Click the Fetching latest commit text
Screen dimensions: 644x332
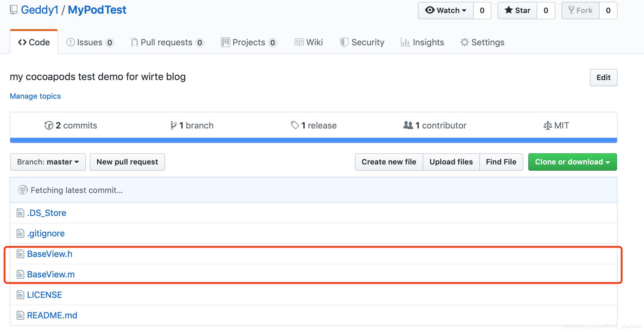[77, 190]
